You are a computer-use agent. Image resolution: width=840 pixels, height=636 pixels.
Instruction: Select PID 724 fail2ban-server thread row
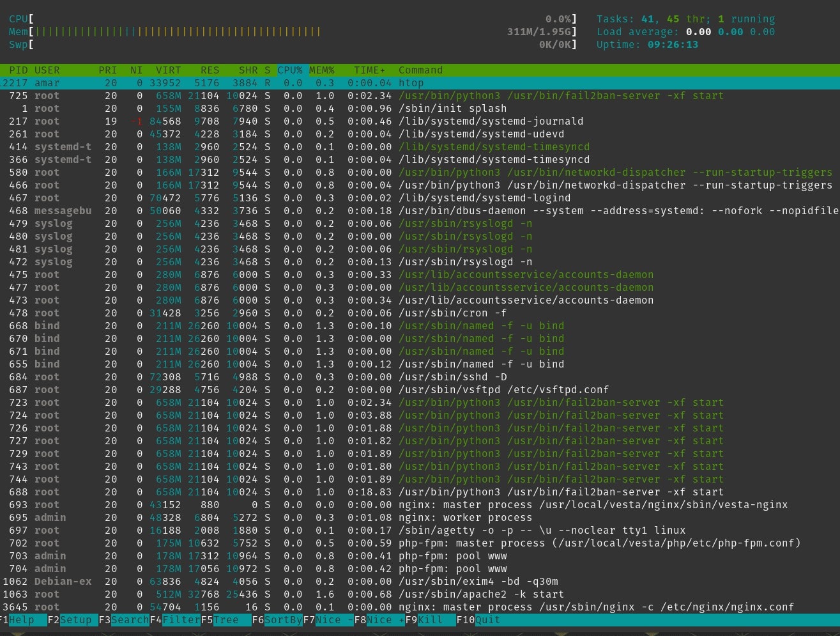coord(420,415)
